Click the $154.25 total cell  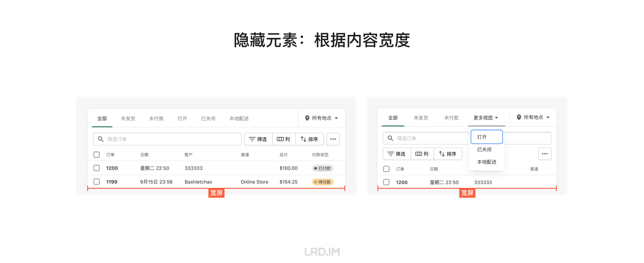pos(288,182)
